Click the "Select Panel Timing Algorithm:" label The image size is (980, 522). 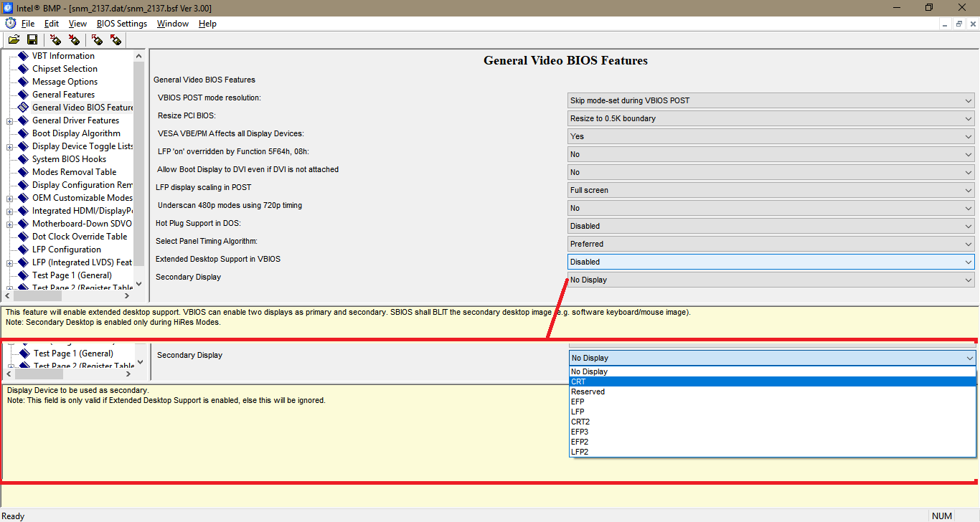207,241
